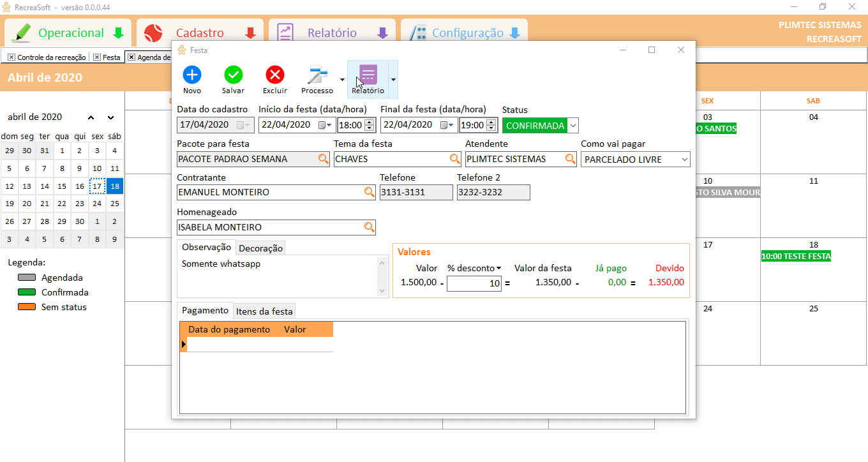Screen dimensions: 868x462
Task: Open the 10:00 TESTE FESTA event
Action: [796, 257]
